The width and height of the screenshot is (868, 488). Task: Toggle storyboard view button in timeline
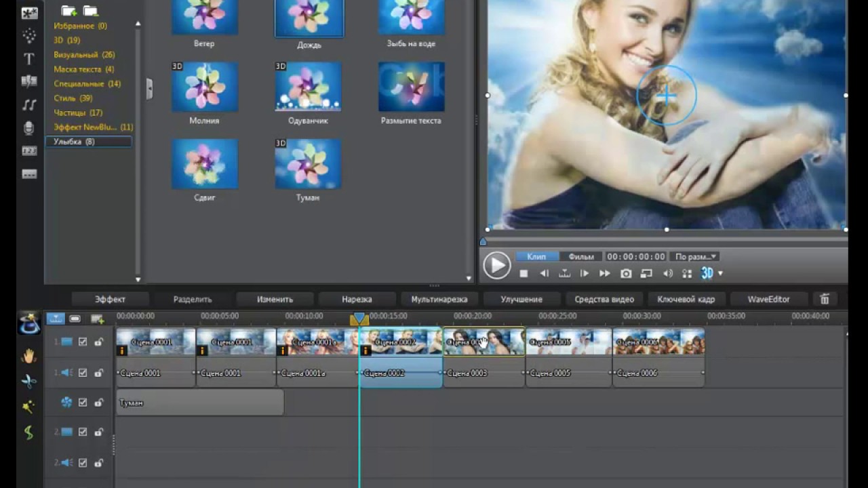pyautogui.click(x=75, y=319)
